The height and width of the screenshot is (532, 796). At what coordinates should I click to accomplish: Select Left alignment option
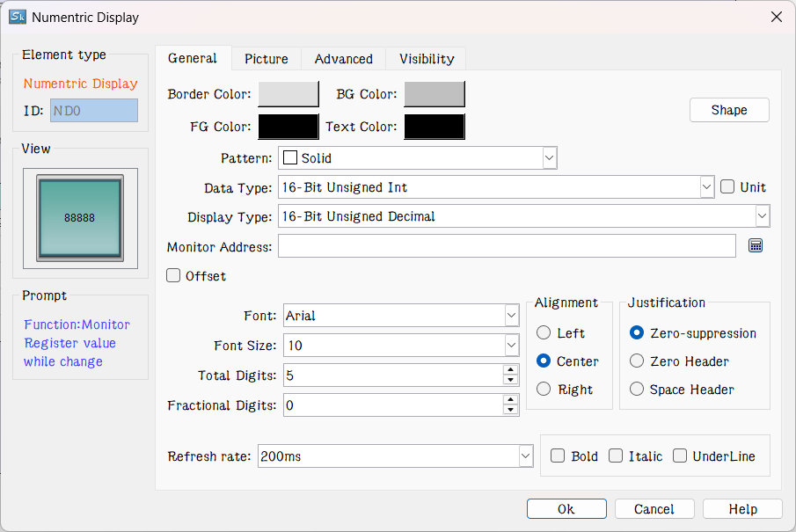pyautogui.click(x=544, y=333)
